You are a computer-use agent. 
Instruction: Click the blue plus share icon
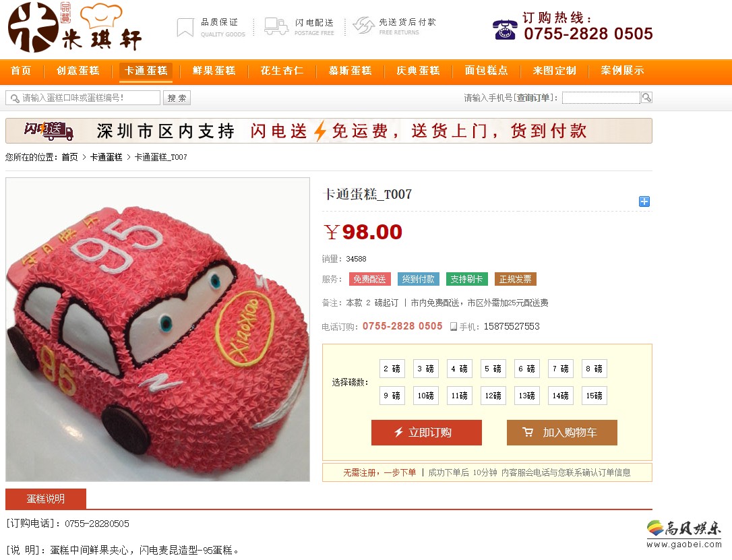coord(644,201)
